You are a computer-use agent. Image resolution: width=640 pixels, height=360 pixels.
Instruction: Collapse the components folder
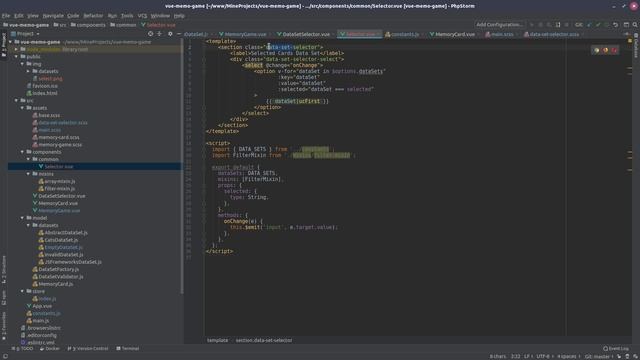tap(23, 152)
